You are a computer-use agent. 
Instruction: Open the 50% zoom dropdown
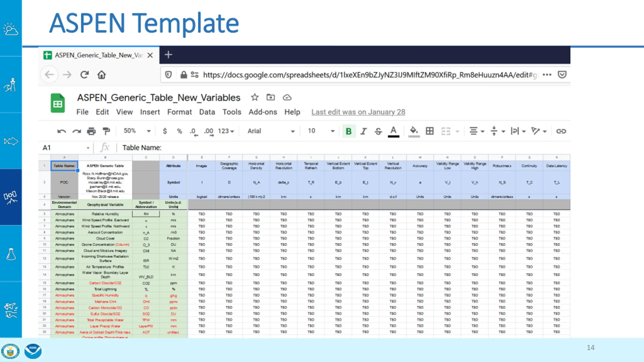137,131
